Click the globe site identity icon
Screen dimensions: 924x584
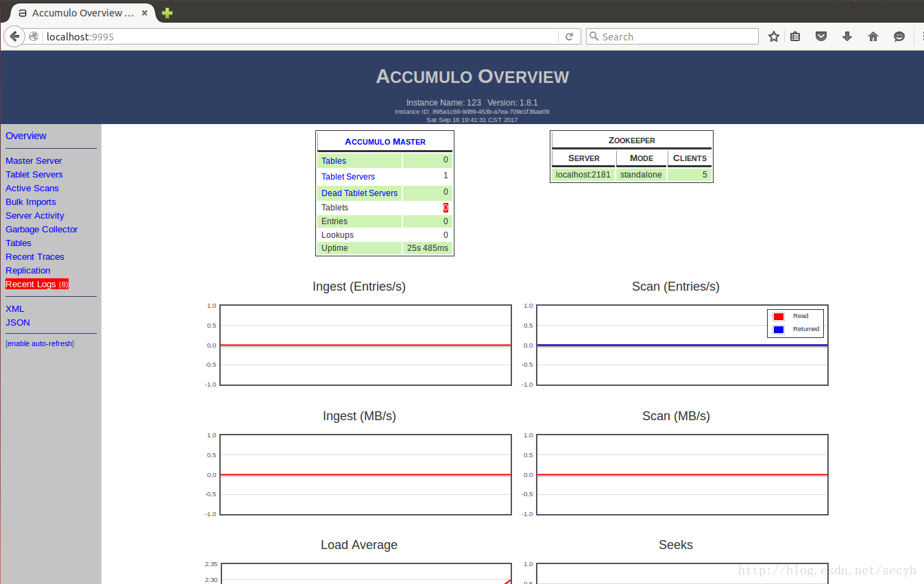tap(34, 36)
